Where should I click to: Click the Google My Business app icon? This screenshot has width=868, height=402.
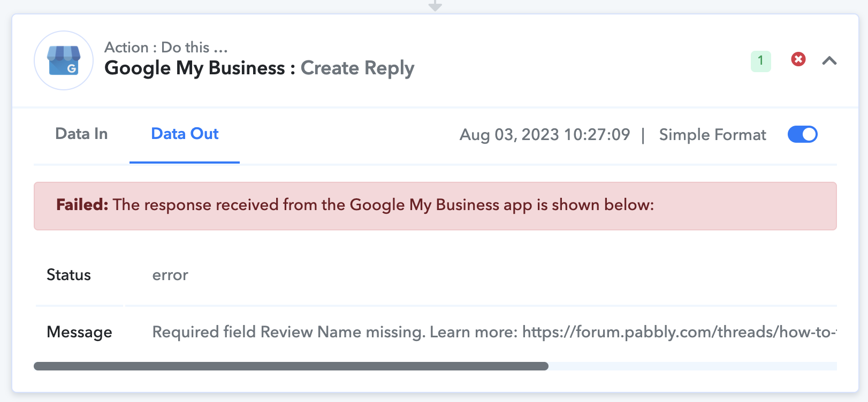pos(64,60)
